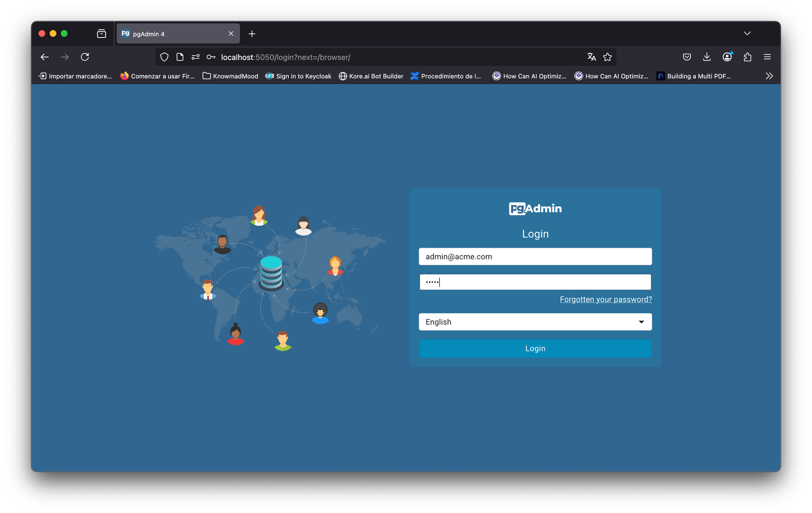Image resolution: width=812 pixels, height=513 pixels.
Task: Open the list all tabs chevron
Action: (747, 34)
